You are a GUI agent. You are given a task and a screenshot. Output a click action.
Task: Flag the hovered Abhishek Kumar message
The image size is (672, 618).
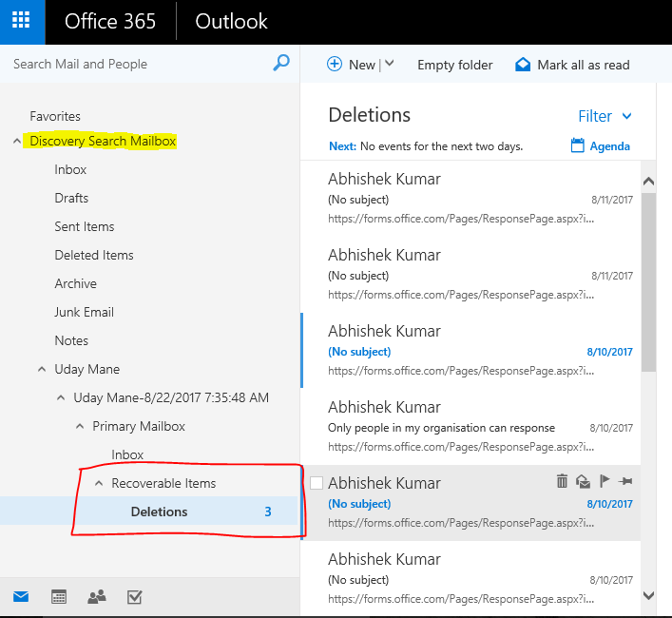(x=605, y=481)
